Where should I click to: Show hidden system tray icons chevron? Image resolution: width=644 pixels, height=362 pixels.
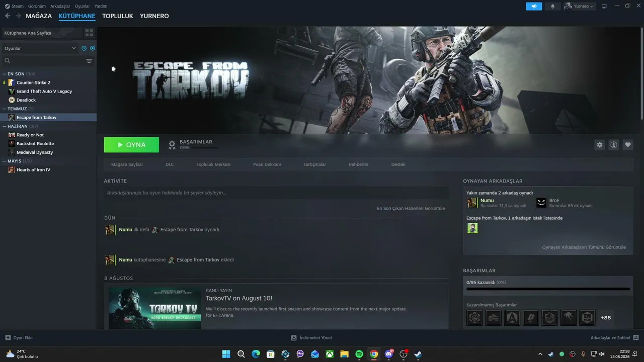click(x=540, y=354)
